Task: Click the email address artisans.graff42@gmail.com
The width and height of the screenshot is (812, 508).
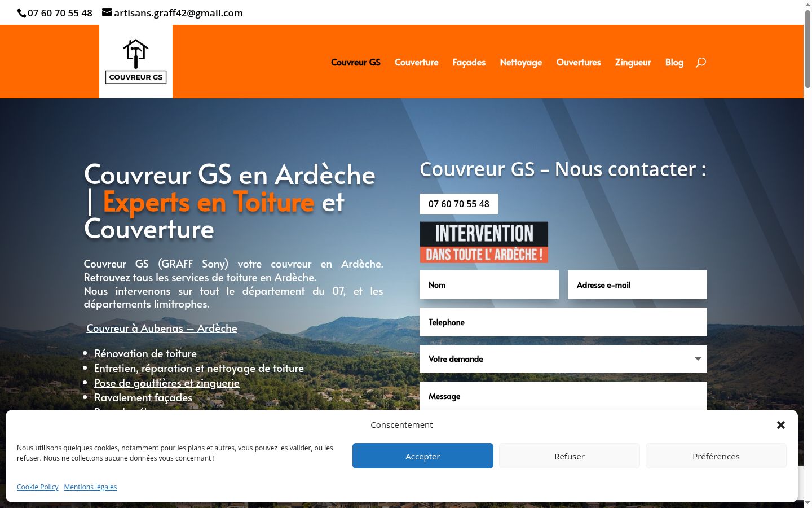Action: pyautogui.click(x=178, y=13)
